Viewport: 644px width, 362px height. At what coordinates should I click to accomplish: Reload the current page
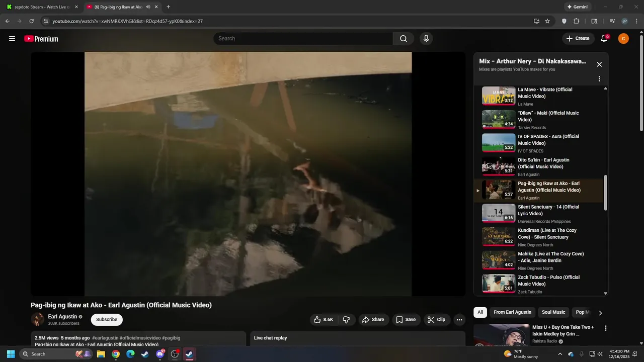tap(31, 21)
